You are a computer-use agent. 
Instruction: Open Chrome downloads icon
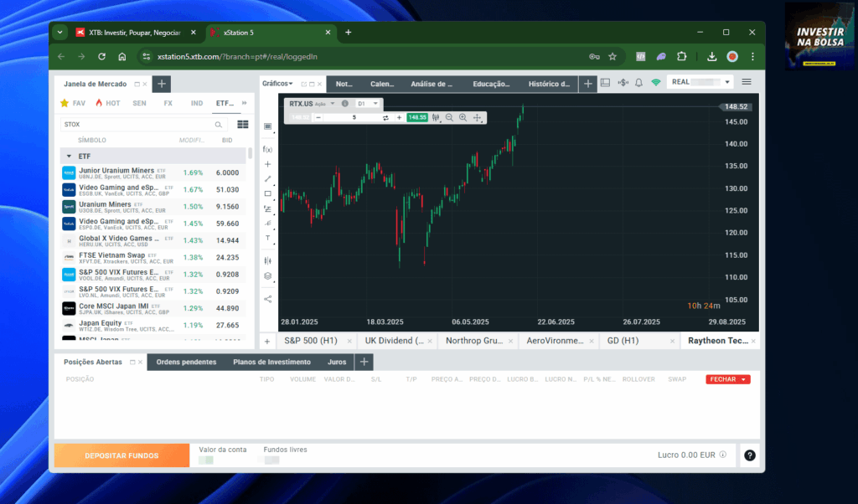coord(711,56)
